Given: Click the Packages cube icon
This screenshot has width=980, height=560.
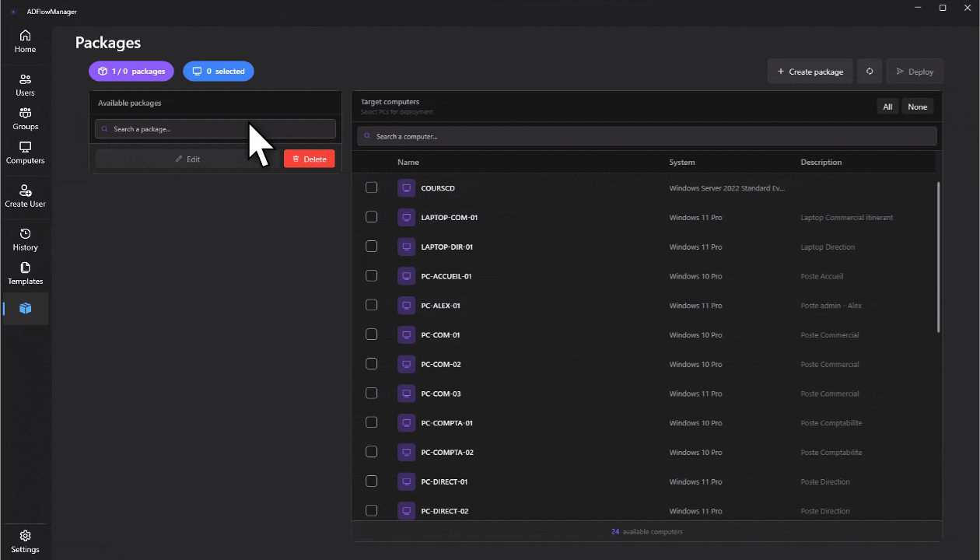Looking at the screenshot, I should (x=26, y=308).
